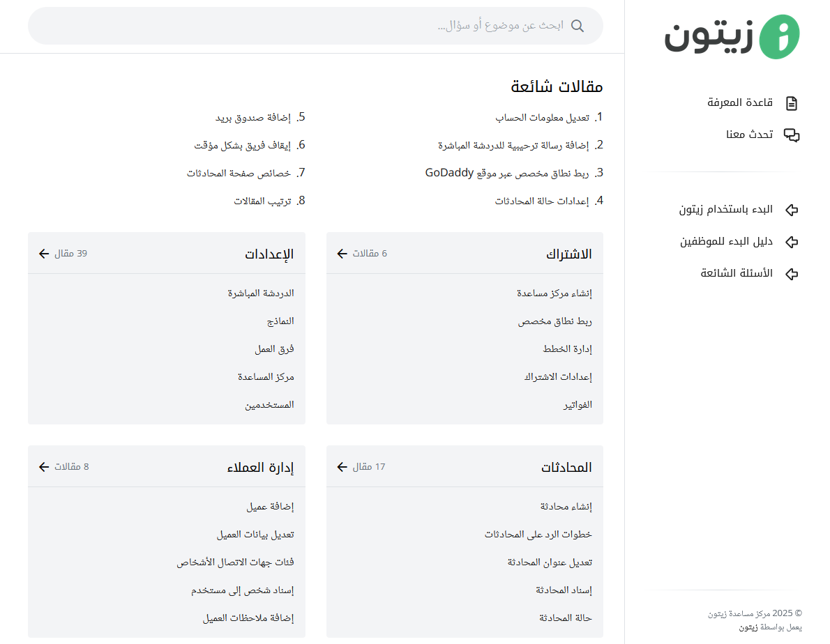Click the arrow next to 6 مقالات

(342, 254)
